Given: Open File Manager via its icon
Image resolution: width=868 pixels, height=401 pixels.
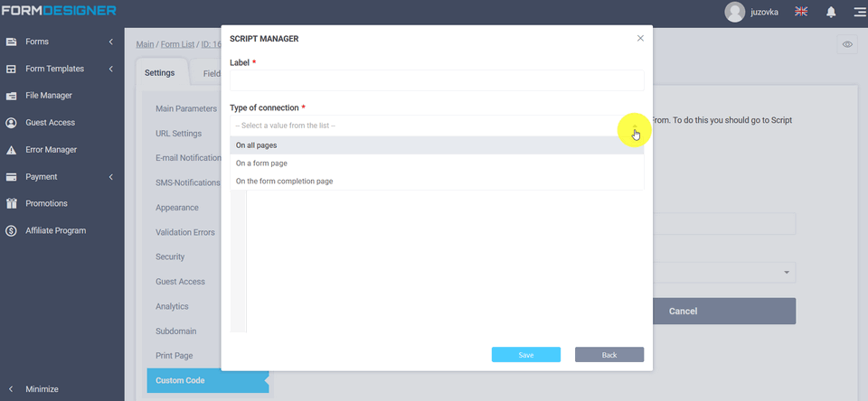Looking at the screenshot, I should pos(12,96).
